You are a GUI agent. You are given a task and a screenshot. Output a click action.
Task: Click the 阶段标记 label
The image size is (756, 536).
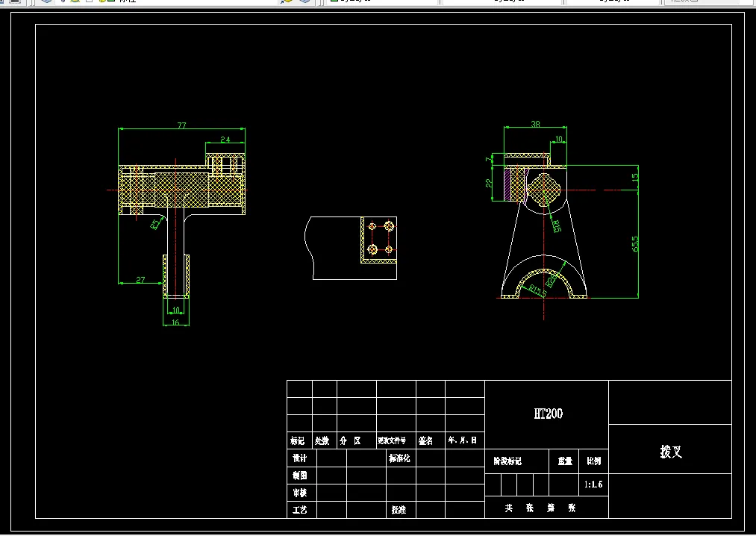click(507, 461)
